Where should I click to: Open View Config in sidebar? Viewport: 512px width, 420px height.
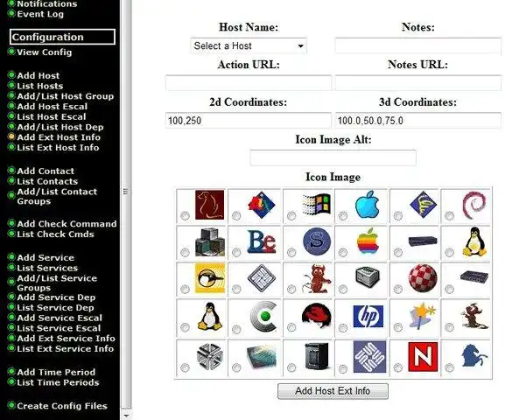coord(45,52)
